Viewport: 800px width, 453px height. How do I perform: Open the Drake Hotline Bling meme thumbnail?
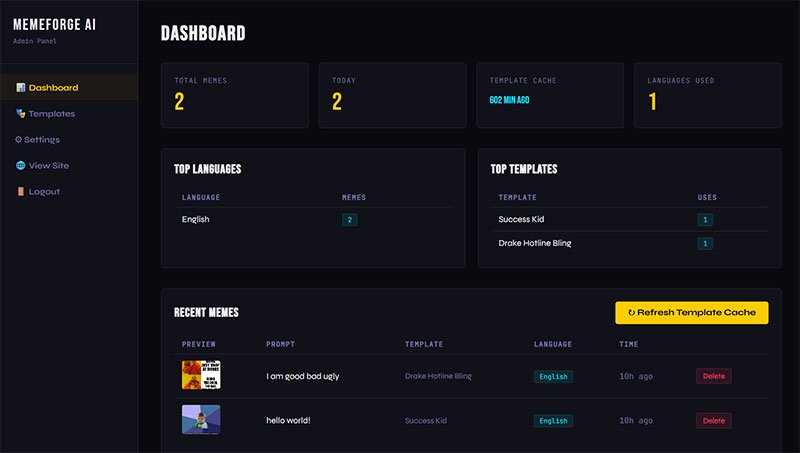(x=201, y=375)
